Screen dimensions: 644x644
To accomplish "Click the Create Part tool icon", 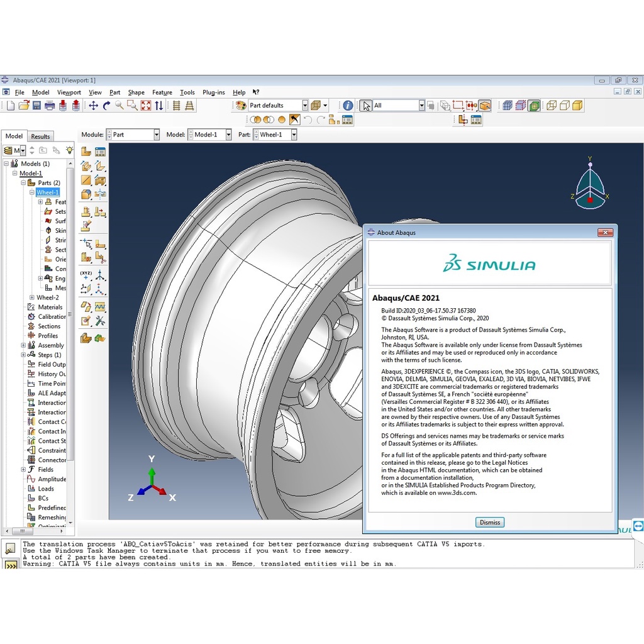I will coord(86,152).
